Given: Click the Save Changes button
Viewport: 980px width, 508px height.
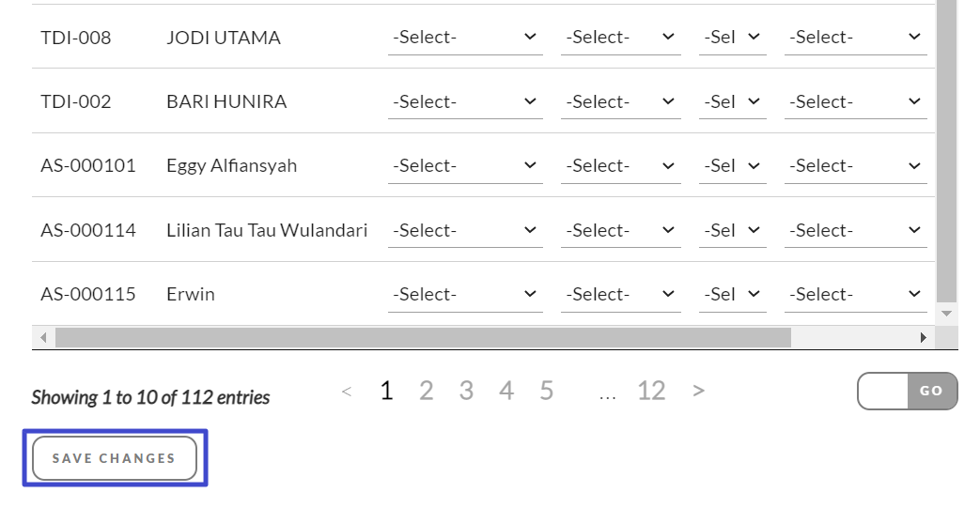Looking at the screenshot, I should click(x=115, y=458).
